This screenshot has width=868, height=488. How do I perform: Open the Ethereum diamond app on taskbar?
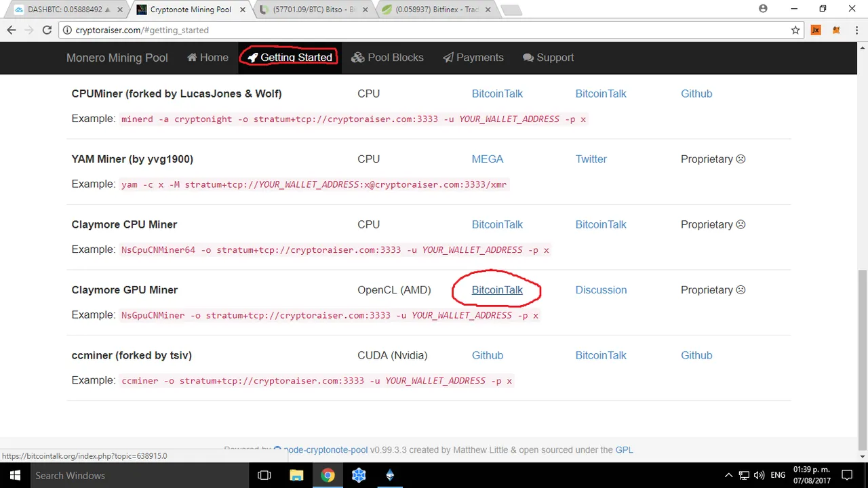coord(390,475)
